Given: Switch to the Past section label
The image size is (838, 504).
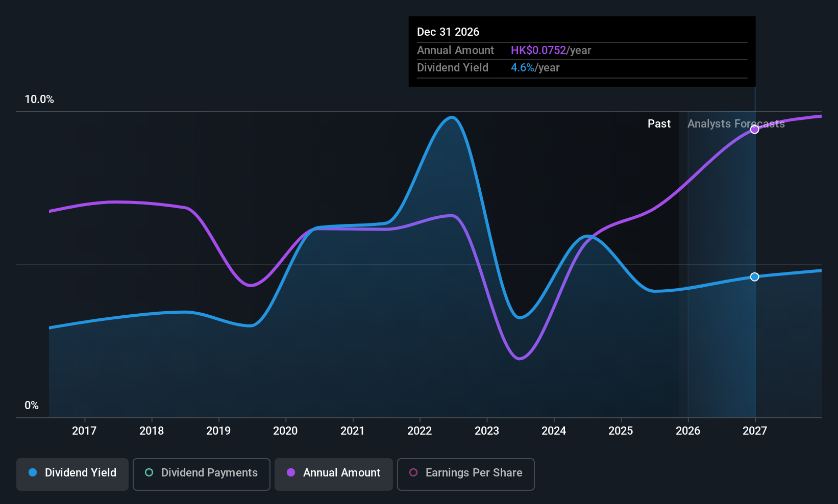Looking at the screenshot, I should (x=659, y=123).
